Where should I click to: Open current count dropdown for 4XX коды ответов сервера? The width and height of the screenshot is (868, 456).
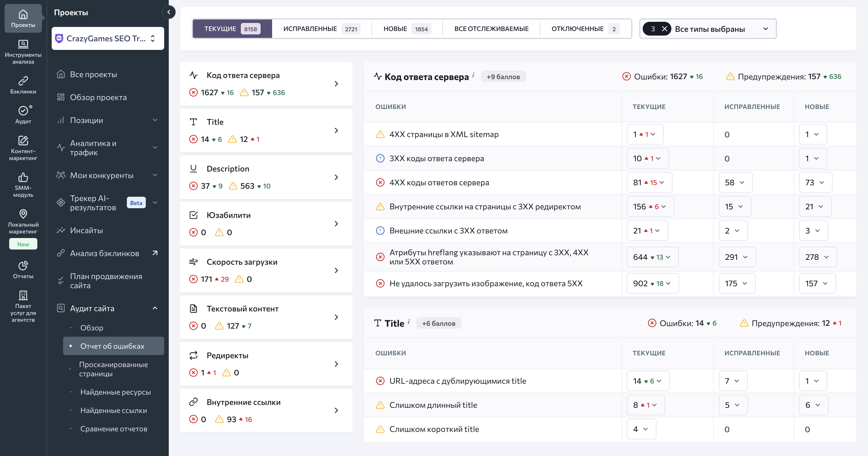click(x=649, y=182)
